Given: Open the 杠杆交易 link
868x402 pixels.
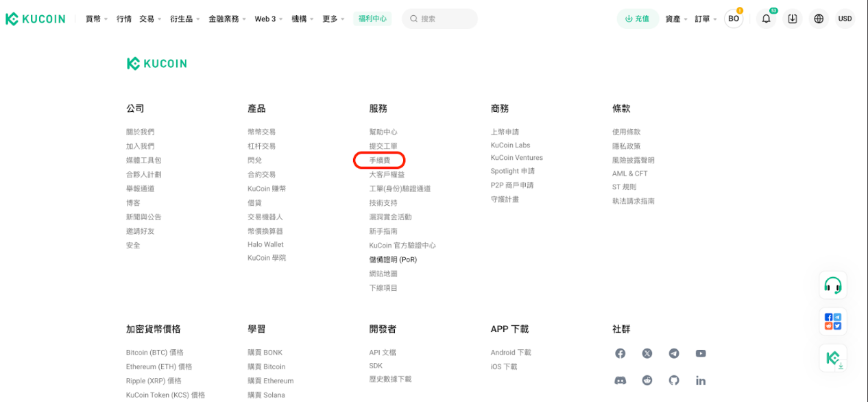Looking at the screenshot, I should point(262,146).
